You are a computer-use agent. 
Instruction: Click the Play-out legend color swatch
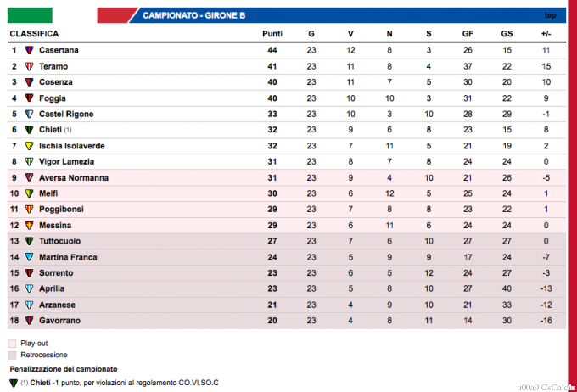[x=13, y=343]
